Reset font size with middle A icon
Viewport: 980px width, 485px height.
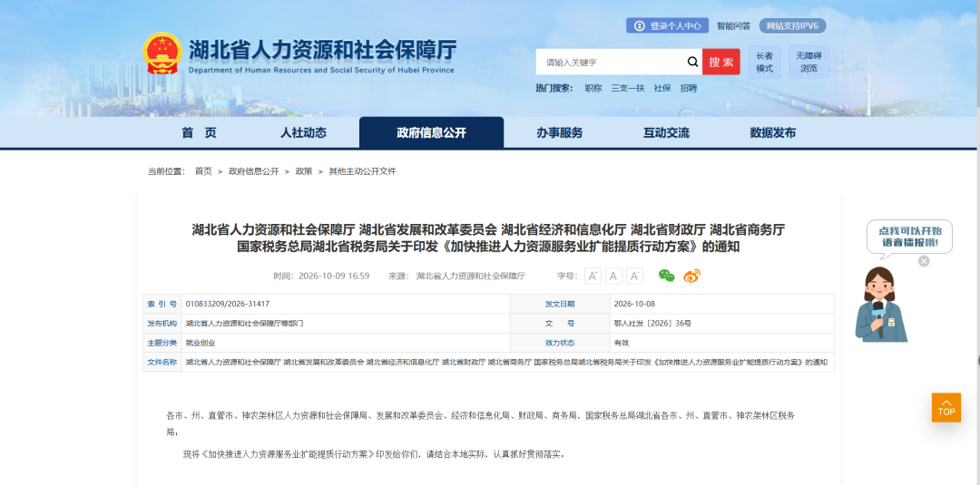tap(613, 276)
